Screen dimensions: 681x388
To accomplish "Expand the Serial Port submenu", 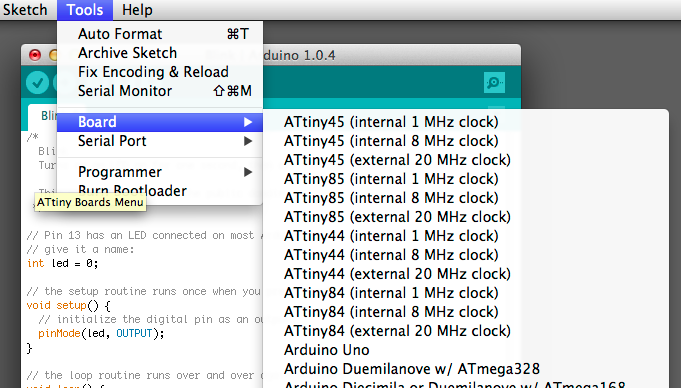I will tap(160, 141).
